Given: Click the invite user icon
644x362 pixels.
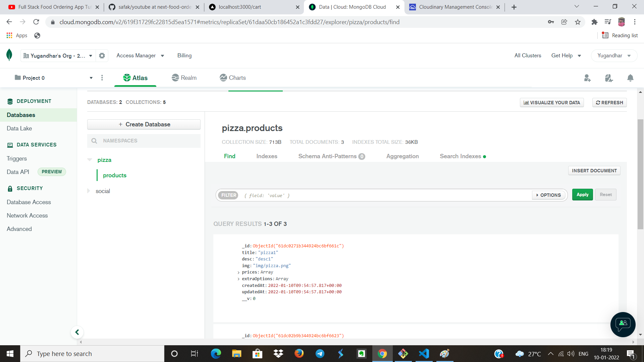Looking at the screenshot, I should 587,78.
